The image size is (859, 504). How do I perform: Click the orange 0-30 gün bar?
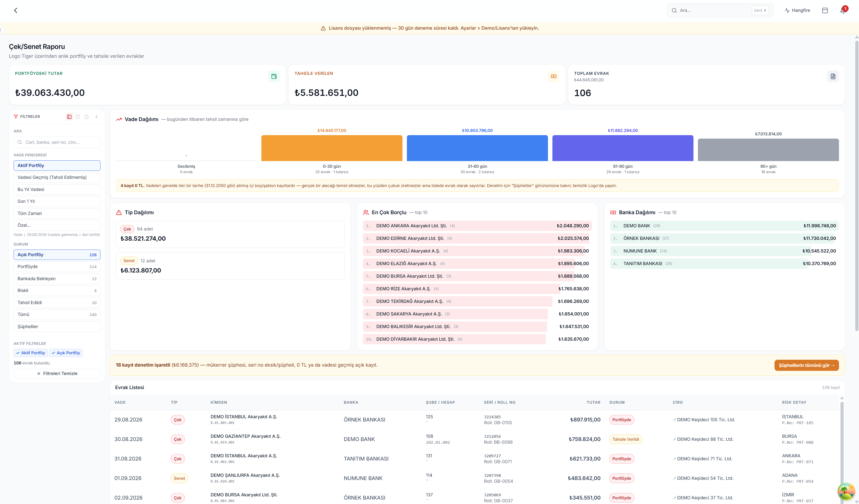(332, 148)
